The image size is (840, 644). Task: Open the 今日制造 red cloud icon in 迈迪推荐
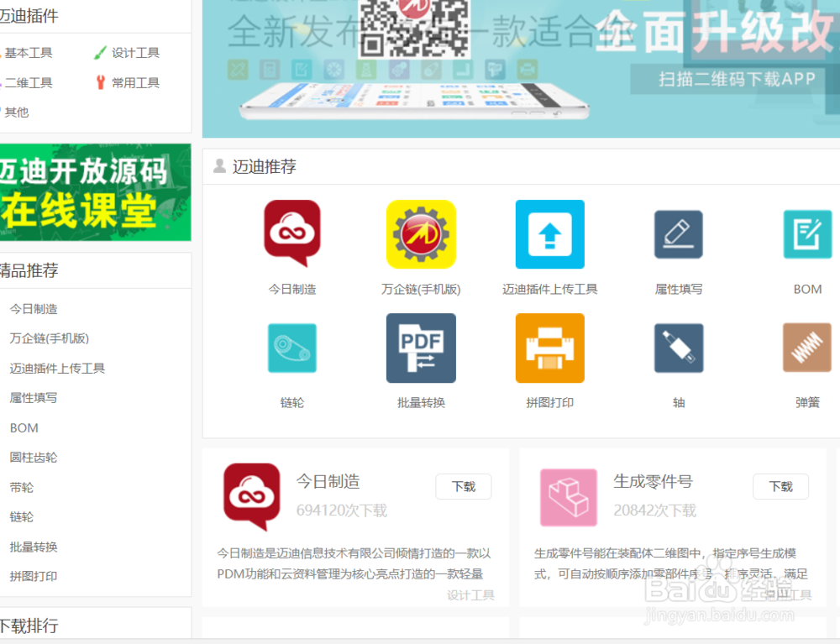click(292, 233)
